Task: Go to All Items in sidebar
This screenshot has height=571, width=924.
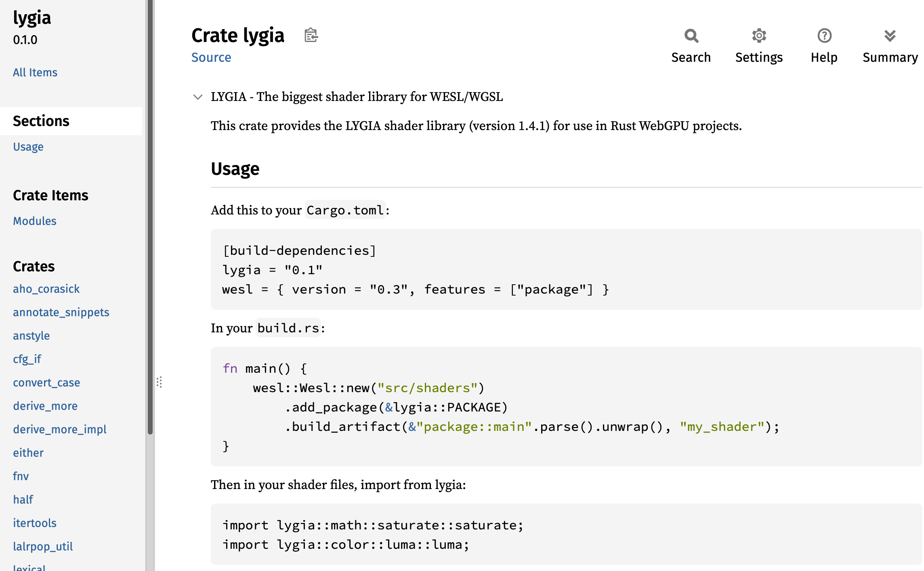Action: pyautogui.click(x=35, y=73)
